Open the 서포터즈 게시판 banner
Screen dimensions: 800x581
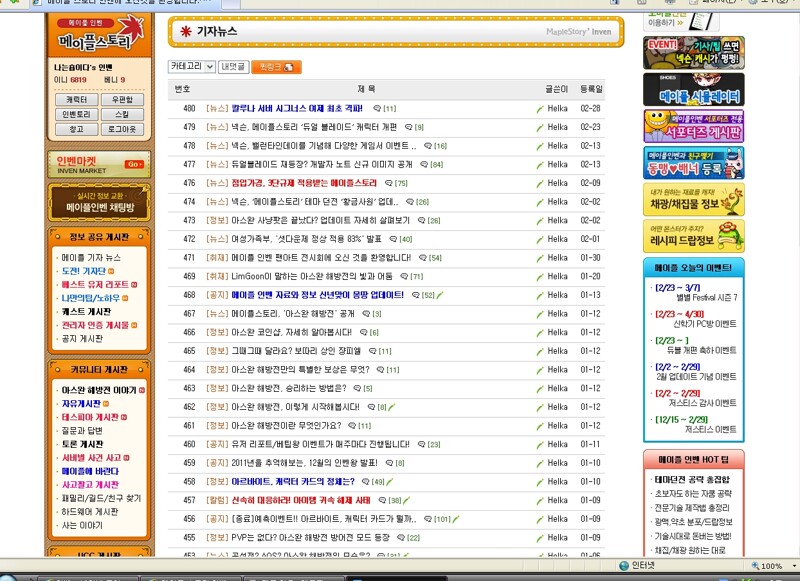pos(693,126)
